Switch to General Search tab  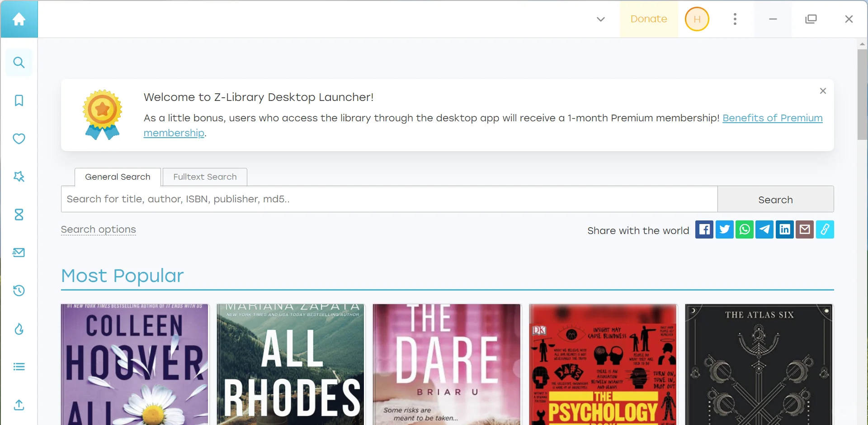[x=118, y=177]
